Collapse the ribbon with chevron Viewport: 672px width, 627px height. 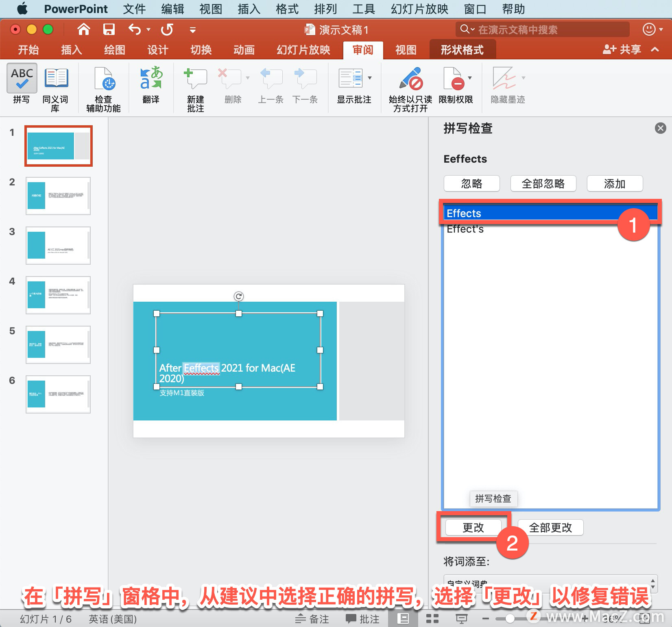[x=655, y=50]
